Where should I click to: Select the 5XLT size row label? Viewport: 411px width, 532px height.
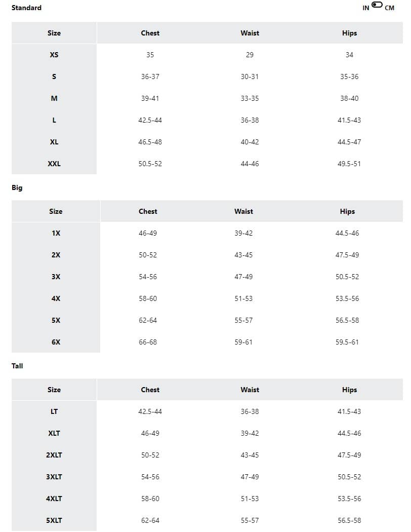(54, 520)
